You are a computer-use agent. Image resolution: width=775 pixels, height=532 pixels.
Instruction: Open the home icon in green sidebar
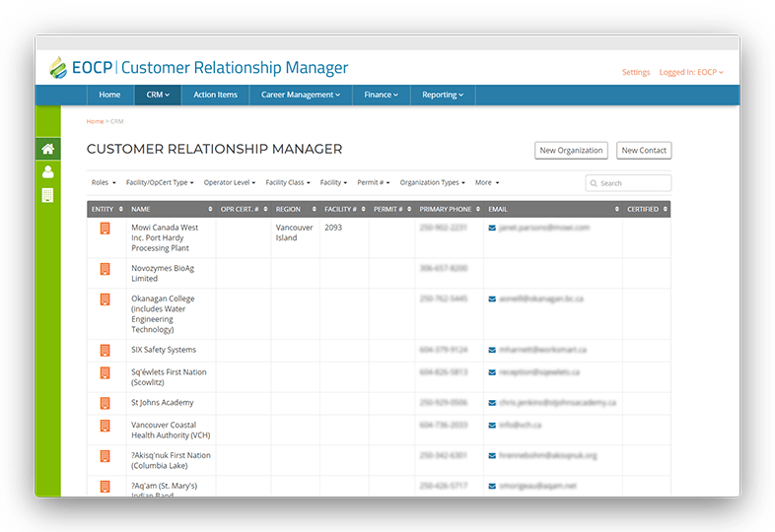tap(48, 149)
